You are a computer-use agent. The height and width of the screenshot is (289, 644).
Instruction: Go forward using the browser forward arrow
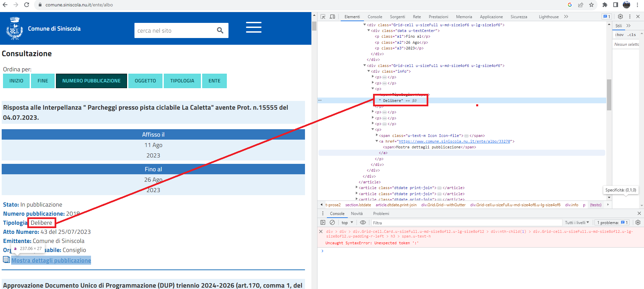click(x=16, y=5)
